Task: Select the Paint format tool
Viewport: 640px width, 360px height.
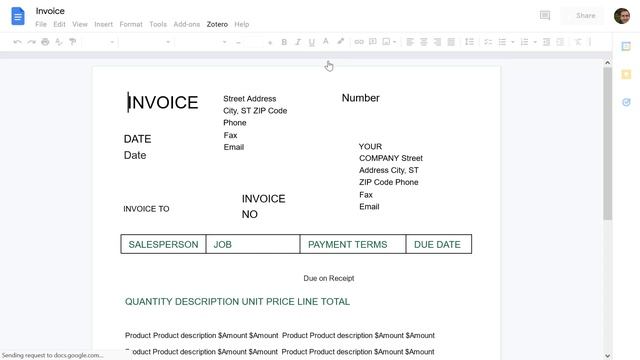Action: tap(73, 42)
